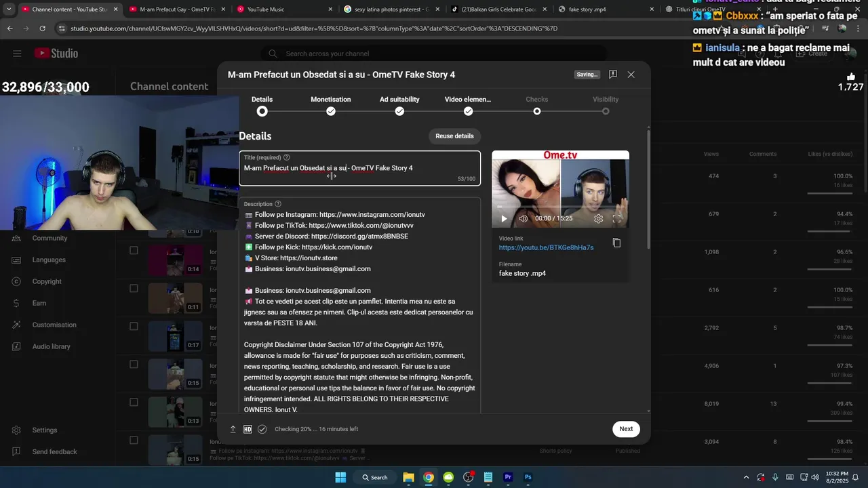Open the description help icon
The height and width of the screenshot is (488, 868).
pos(278,204)
